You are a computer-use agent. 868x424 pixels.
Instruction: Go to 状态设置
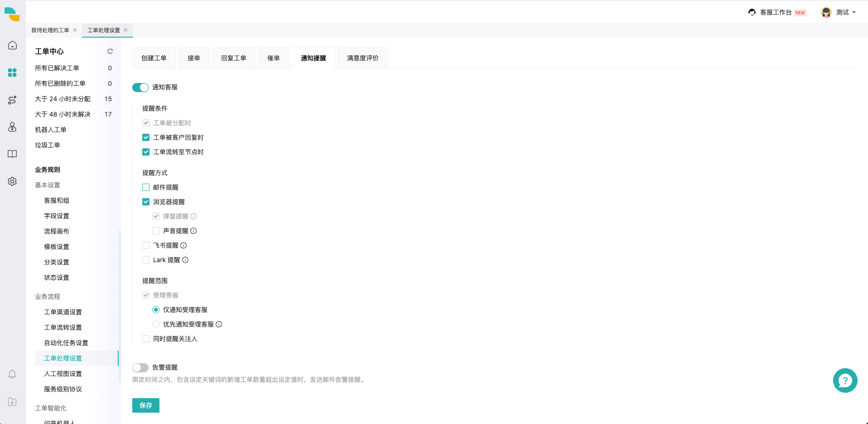click(57, 278)
